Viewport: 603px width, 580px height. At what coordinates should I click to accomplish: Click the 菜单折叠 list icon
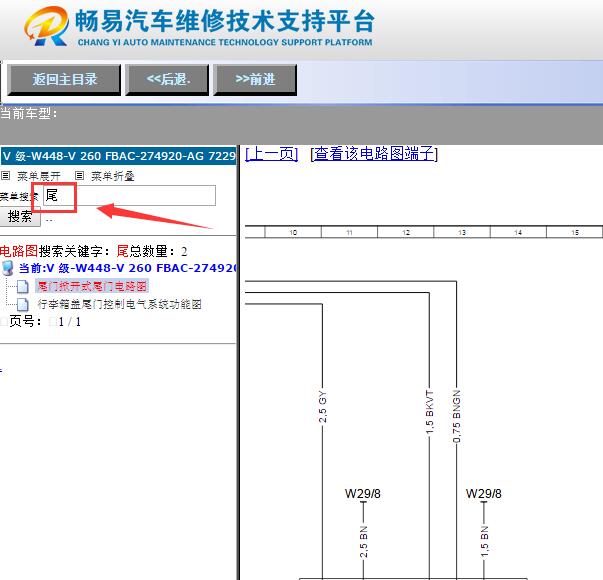pyautogui.click(x=79, y=176)
